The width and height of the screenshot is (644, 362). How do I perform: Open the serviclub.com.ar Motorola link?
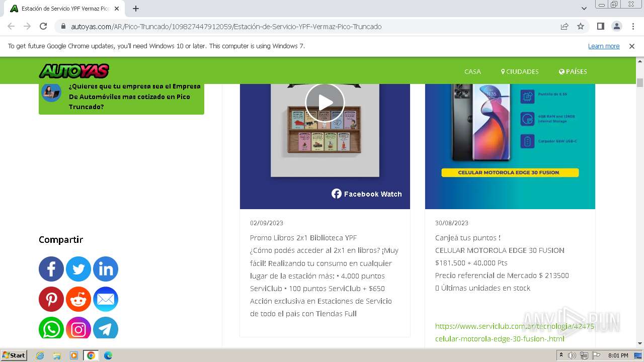[515, 332]
